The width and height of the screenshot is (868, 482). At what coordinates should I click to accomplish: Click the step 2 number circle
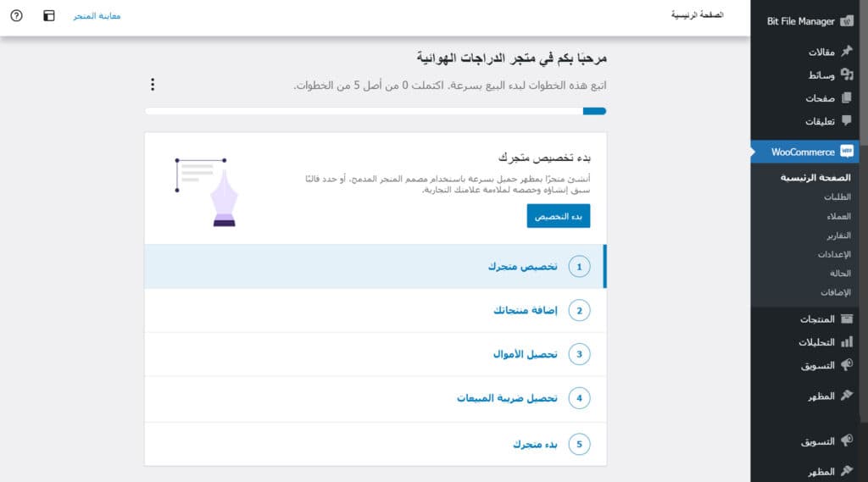(x=579, y=310)
